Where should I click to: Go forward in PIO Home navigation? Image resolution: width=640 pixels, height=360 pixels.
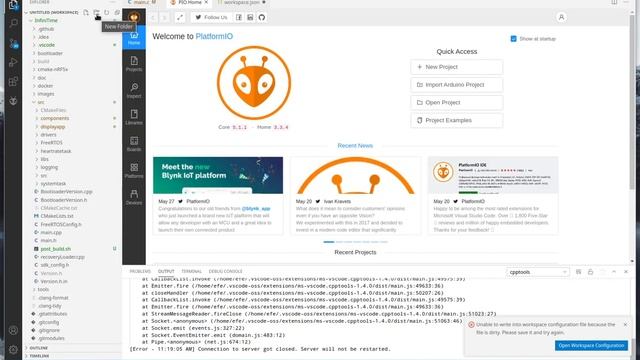click(x=164, y=18)
